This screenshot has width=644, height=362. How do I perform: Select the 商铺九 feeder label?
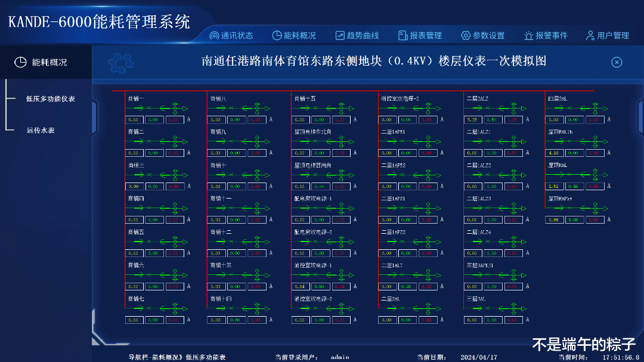click(x=218, y=132)
